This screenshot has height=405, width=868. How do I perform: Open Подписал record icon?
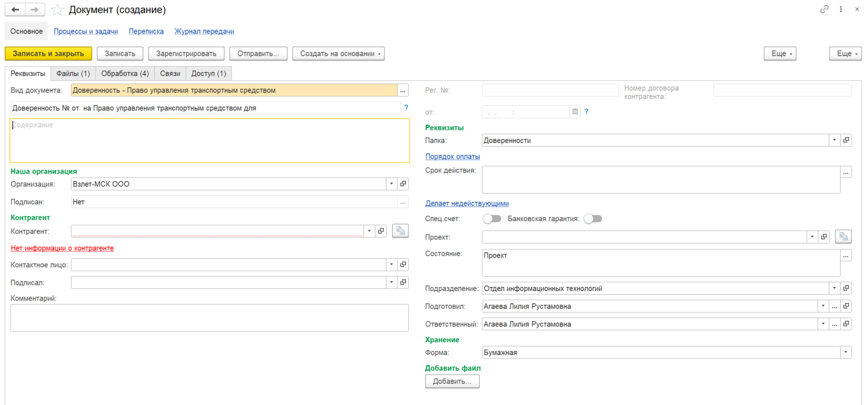click(x=403, y=282)
